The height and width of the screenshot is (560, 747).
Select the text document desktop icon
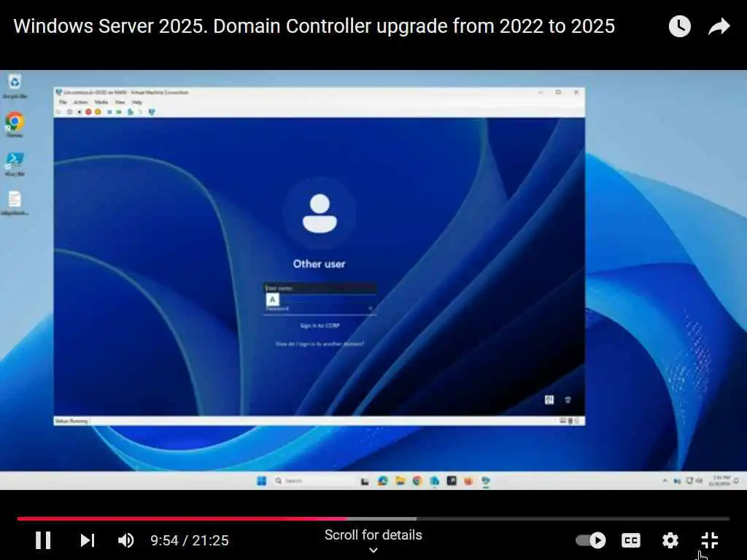point(15,203)
